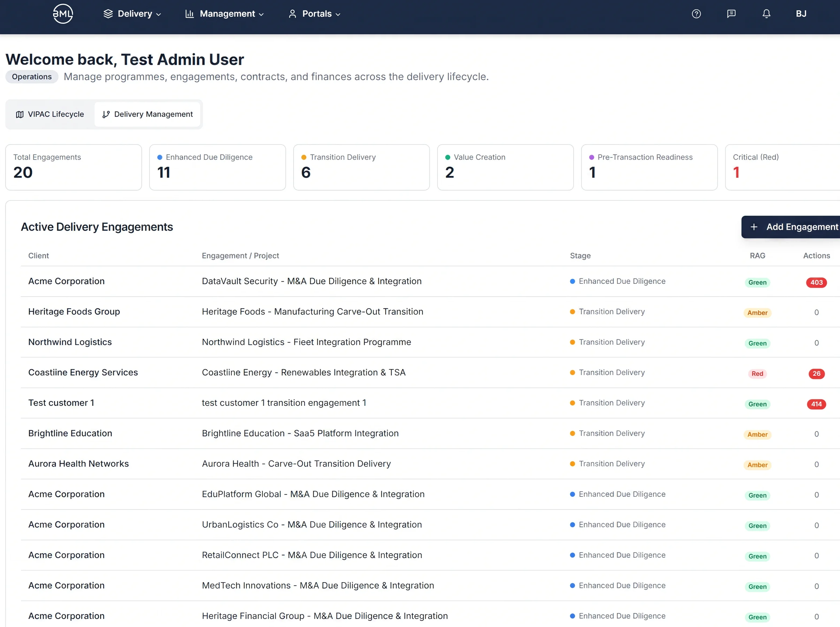Click the Coastline Energy Services client name
Viewport: 840px width, 627px height.
[x=83, y=372]
